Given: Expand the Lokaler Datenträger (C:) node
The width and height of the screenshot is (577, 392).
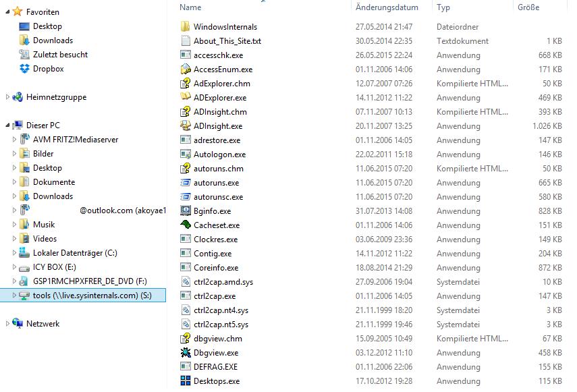Looking at the screenshot, I should (x=14, y=252).
